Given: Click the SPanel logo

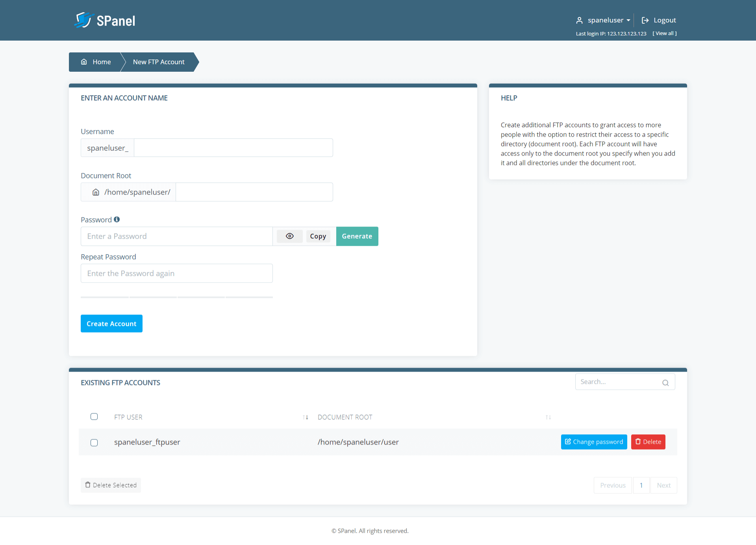Looking at the screenshot, I should (105, 20).
